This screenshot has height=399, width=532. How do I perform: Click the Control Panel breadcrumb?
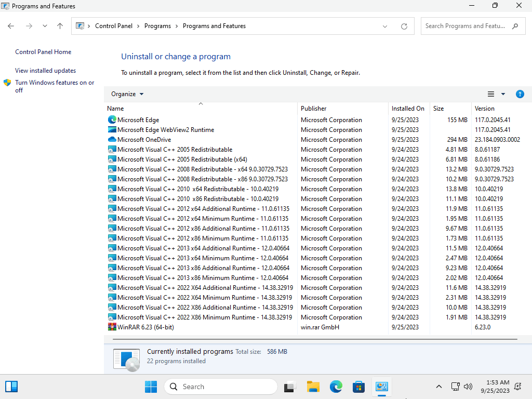coord(114,26)
